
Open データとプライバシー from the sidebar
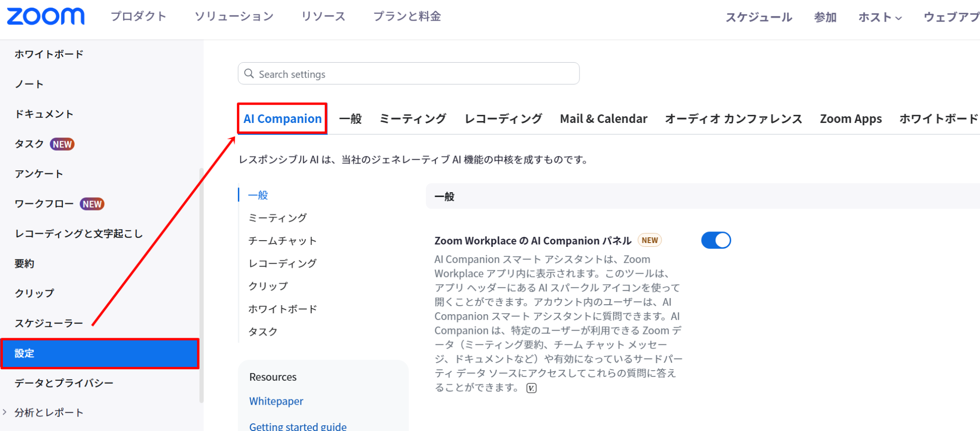tap(64, 383)
